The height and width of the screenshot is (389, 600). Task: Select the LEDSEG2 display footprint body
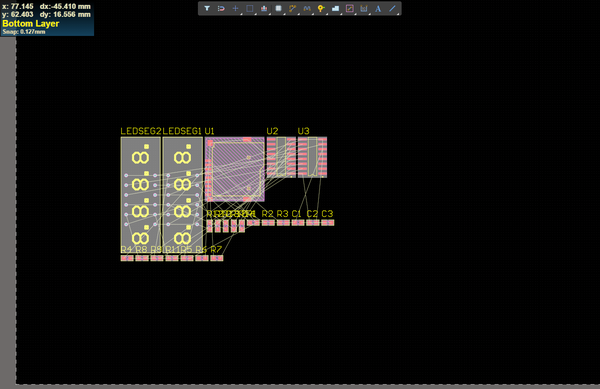[x=140, y=195]
